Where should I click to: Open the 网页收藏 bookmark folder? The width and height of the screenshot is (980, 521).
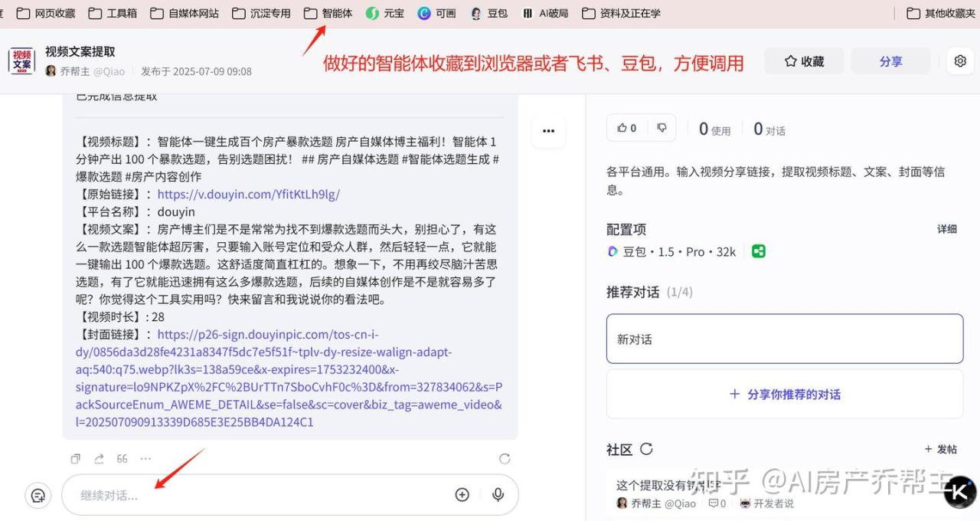(x=46, y=13)
